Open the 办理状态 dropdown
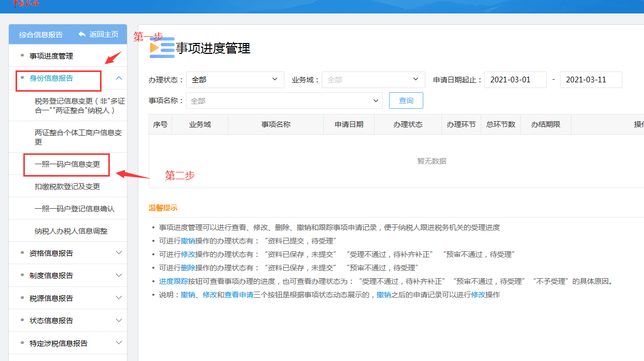 coord(235,80)
